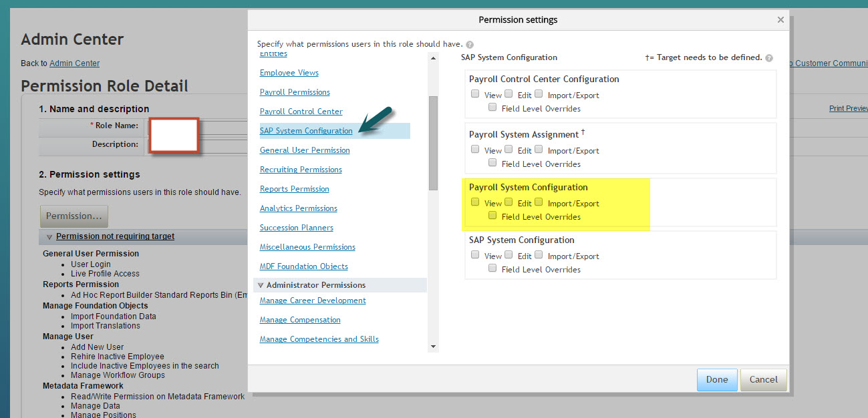Click the category list scrollbar down arrow
The height and width of the screenshot is (418, 868).
tap(433, 347)
